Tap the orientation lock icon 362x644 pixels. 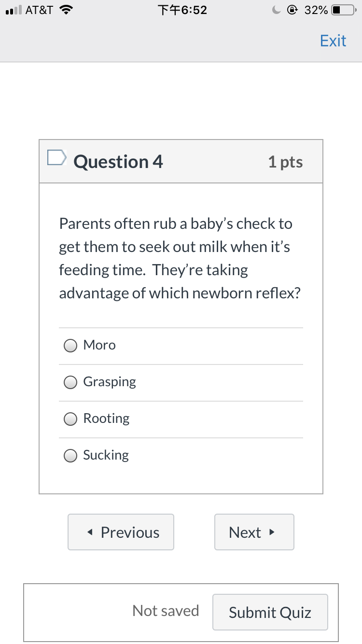tap(292, 10)
